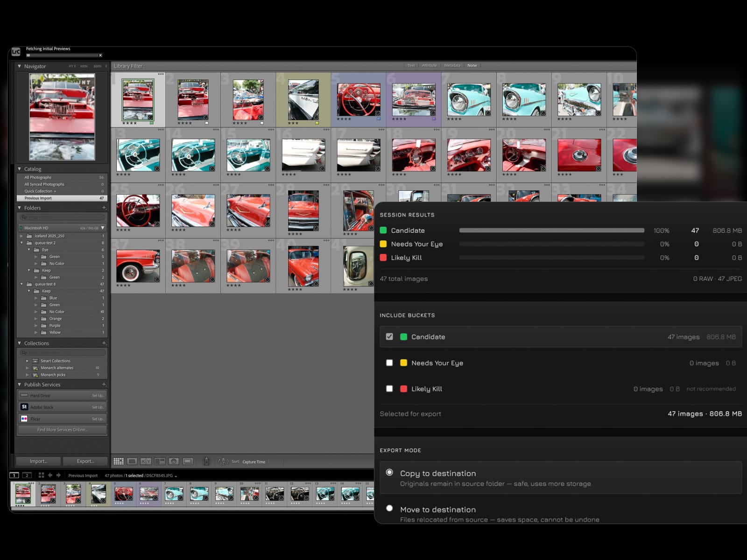Click the Adobe Stock St icon

click(24, 407)
